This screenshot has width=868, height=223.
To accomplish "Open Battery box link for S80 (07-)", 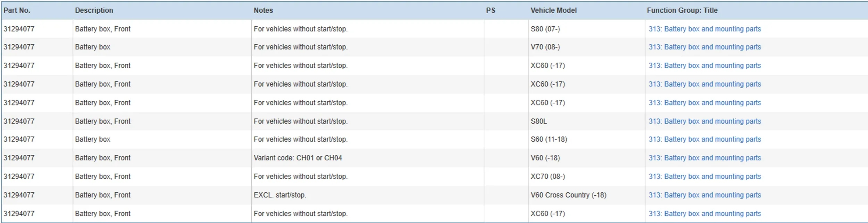I will point(704,29).
